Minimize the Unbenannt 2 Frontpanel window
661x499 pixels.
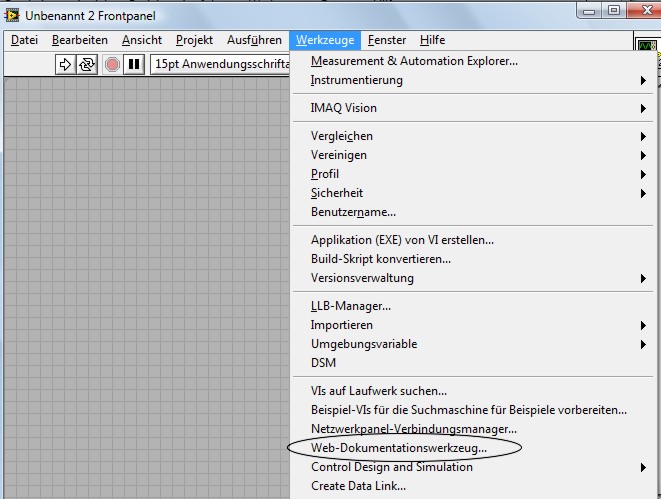point(589,10)
